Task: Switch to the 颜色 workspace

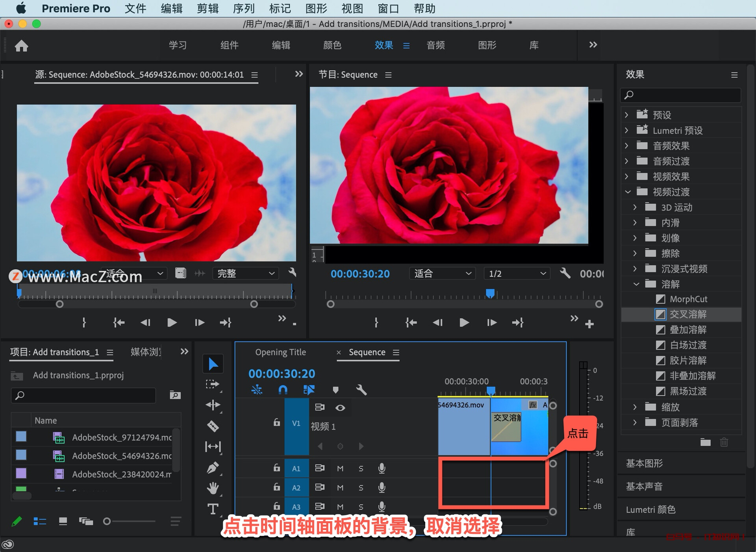Action: click(332, 45)
